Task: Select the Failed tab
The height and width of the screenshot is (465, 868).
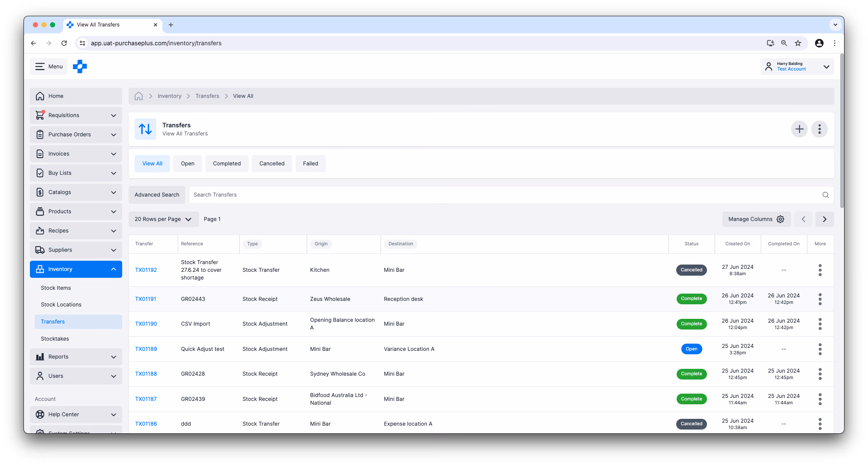Action: [x=311, y=164]
